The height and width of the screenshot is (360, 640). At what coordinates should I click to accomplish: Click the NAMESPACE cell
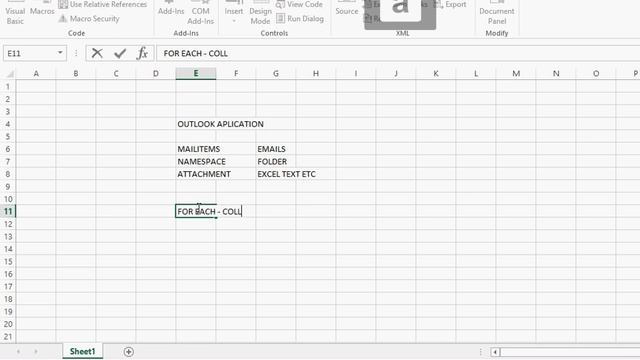click(196, 162)
